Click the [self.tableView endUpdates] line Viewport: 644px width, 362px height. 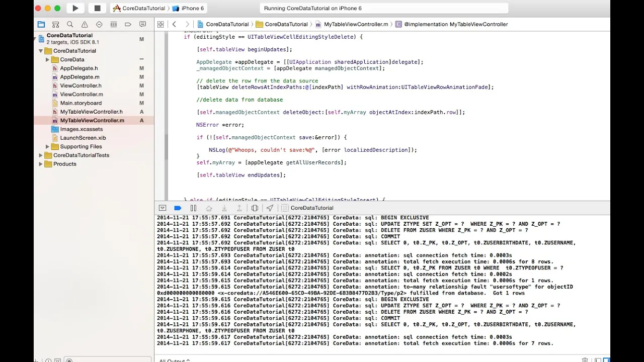242,175
